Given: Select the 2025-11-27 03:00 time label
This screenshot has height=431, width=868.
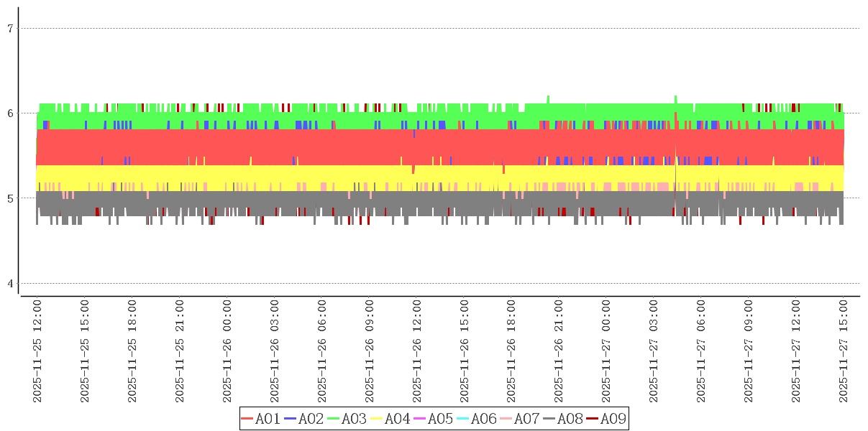Looking at the screenshot, I should tap(654, 351).
